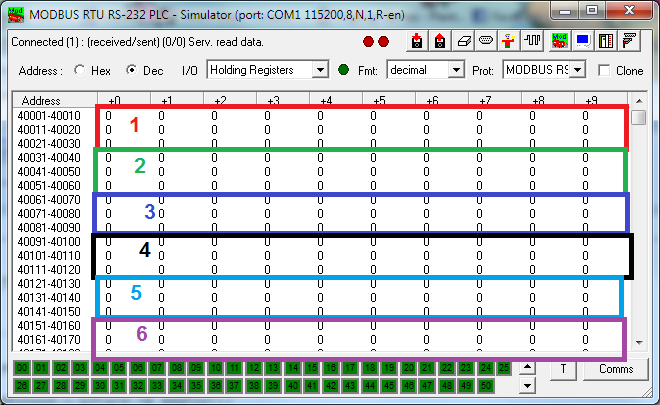Click the green indicator beside I/O dropdown
Screen dimensions: 660x405
[343, 70]
